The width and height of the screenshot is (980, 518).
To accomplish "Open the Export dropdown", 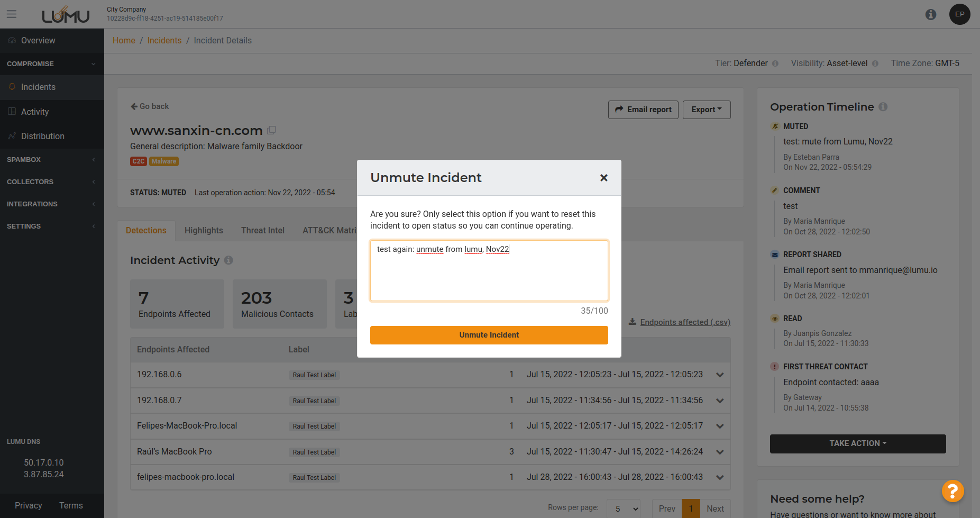I will (706, 110).
